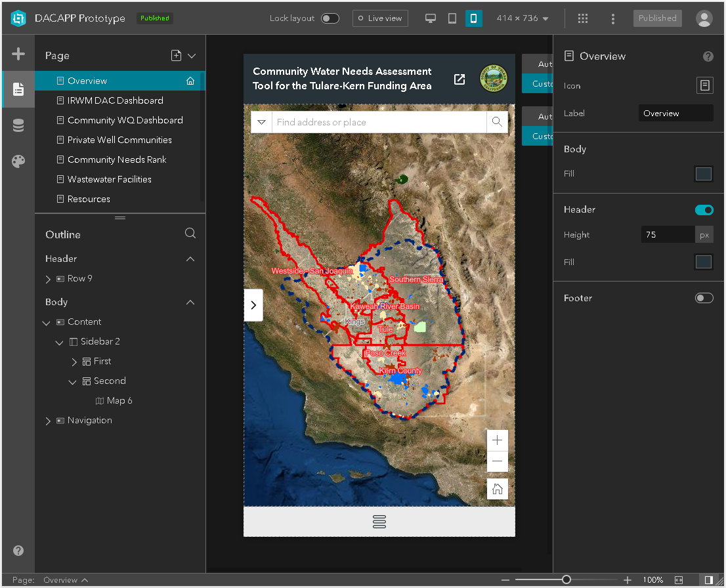Click the home icon on Overview page row

pyautogui.click(x=190, y=81)
